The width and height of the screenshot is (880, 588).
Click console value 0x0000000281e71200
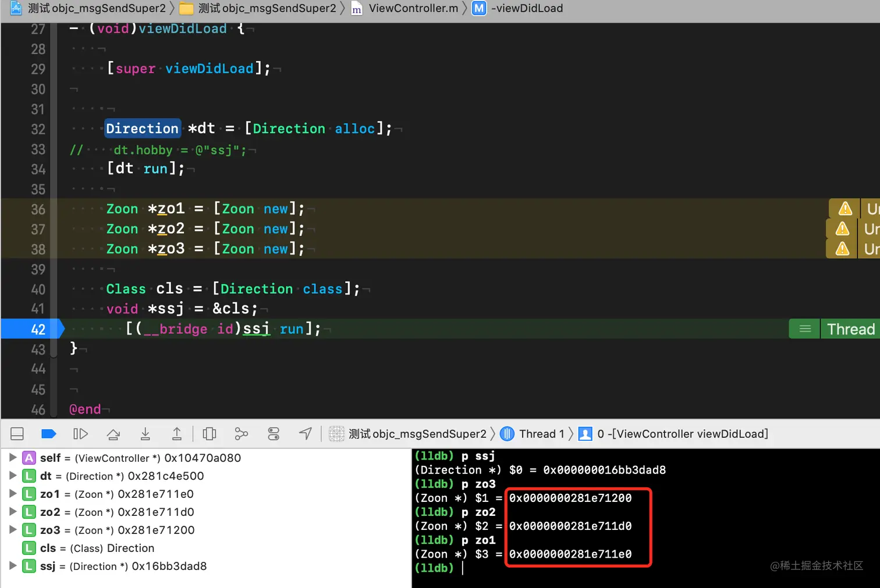point(570,498)
